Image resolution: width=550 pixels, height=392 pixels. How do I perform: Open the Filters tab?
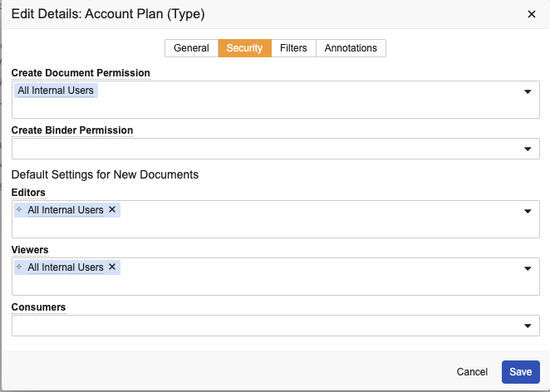pyautogui.click(x=293, y=48)
